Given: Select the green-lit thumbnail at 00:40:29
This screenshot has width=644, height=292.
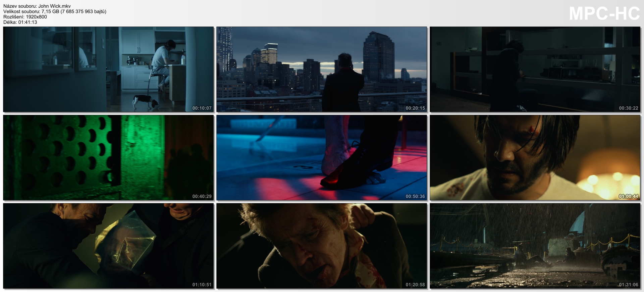Looking at the screenshot, I should point(108,158).
